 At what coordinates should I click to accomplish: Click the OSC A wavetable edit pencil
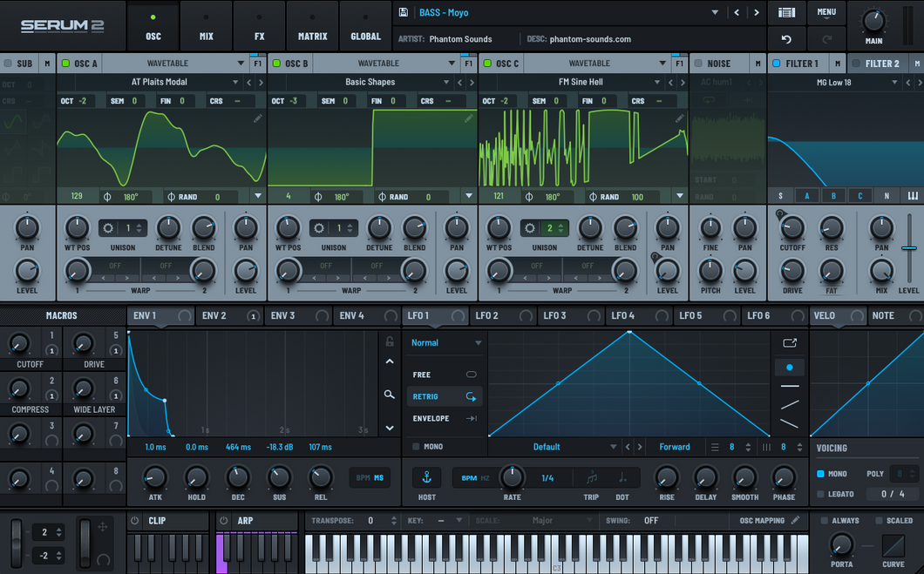click(258, 118)
